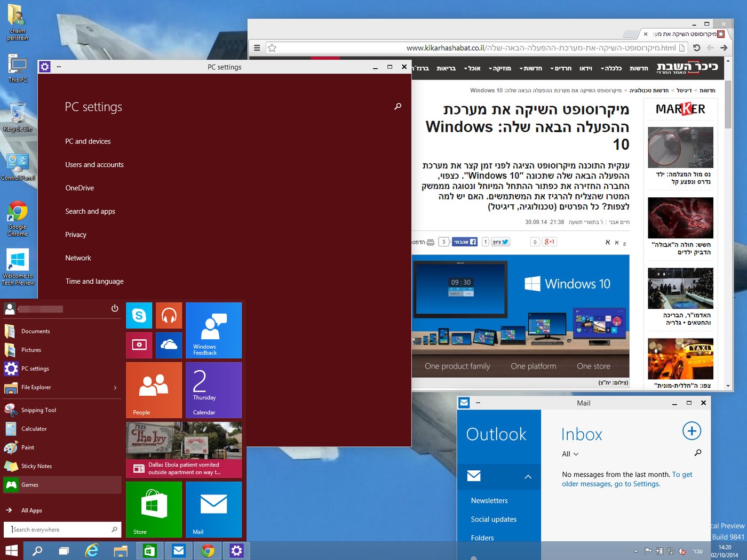This screenshot has height=560, width=747.
Task: Open File Explorer from the taskbar
Action: tap(121, 551)
